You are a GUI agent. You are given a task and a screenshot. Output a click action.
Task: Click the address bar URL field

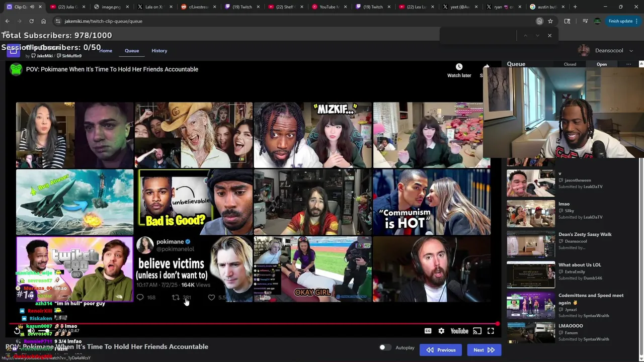pos(297,21)
